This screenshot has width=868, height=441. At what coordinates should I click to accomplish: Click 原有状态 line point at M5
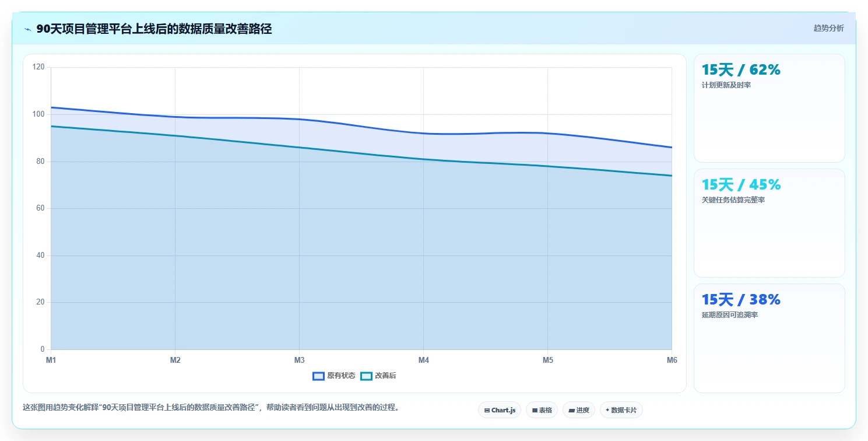point(548,133)
